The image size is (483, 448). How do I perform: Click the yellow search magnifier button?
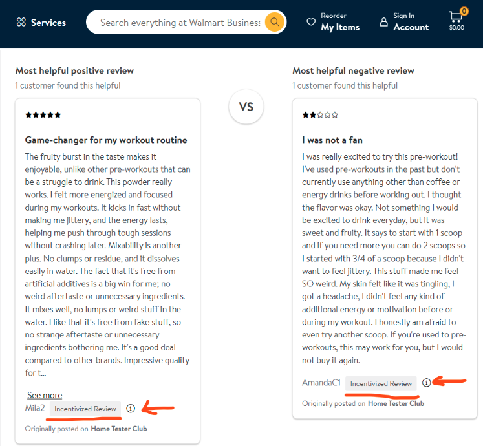pyautogui.click(x=274, y=22)
